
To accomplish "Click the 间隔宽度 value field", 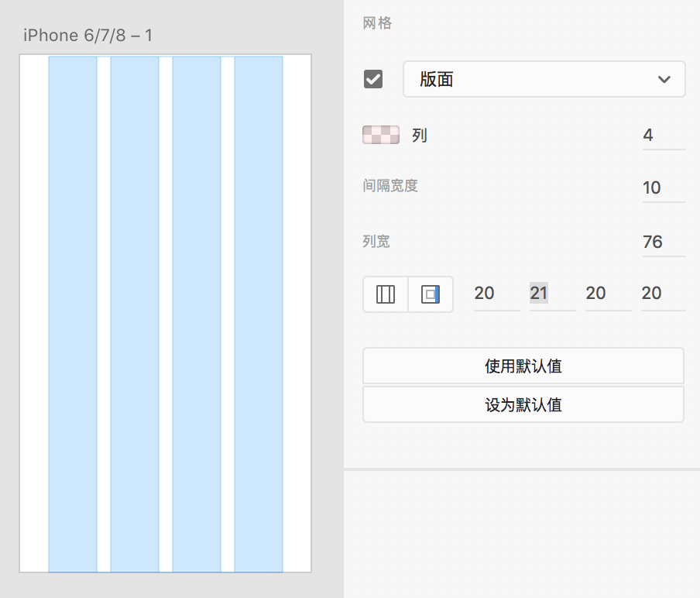I will pyautogui.click(x=663, y=187).
